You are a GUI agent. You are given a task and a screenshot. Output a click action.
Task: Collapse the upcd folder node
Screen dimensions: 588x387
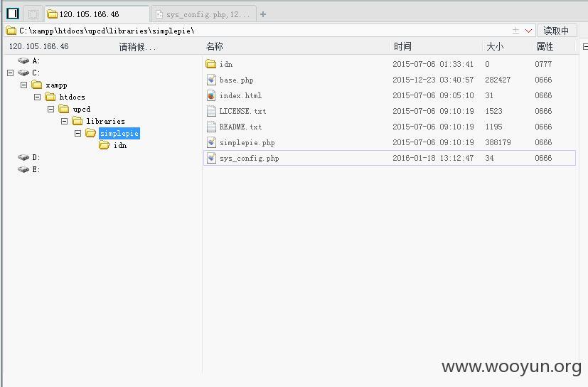pyautogui.click(x=50, y=109)
